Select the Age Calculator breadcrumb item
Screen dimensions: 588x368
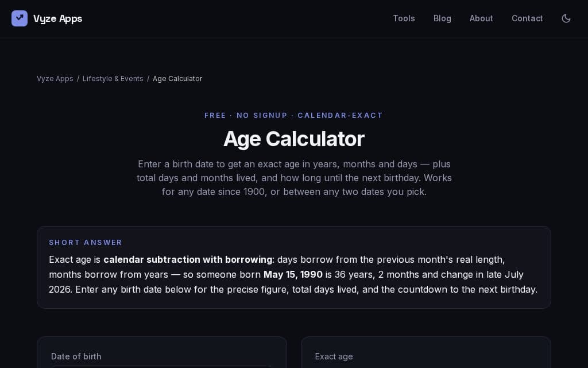click(177, 78)
